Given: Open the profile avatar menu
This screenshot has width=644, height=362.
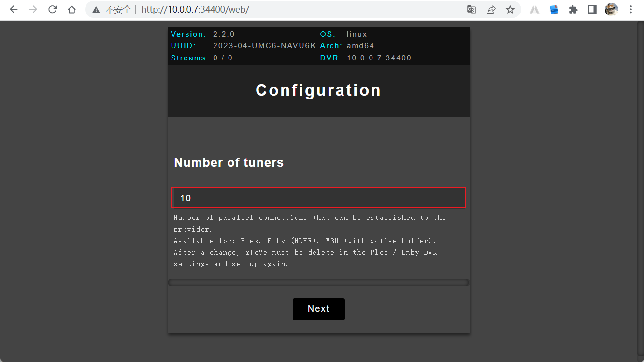Looking at the screenshot, I should pyautogui.click(x=612, y=10).
